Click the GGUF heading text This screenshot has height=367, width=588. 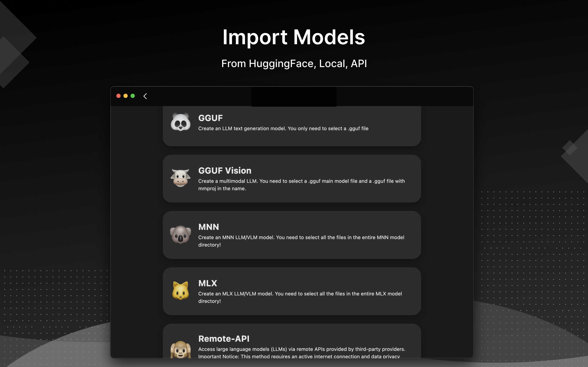210,118
